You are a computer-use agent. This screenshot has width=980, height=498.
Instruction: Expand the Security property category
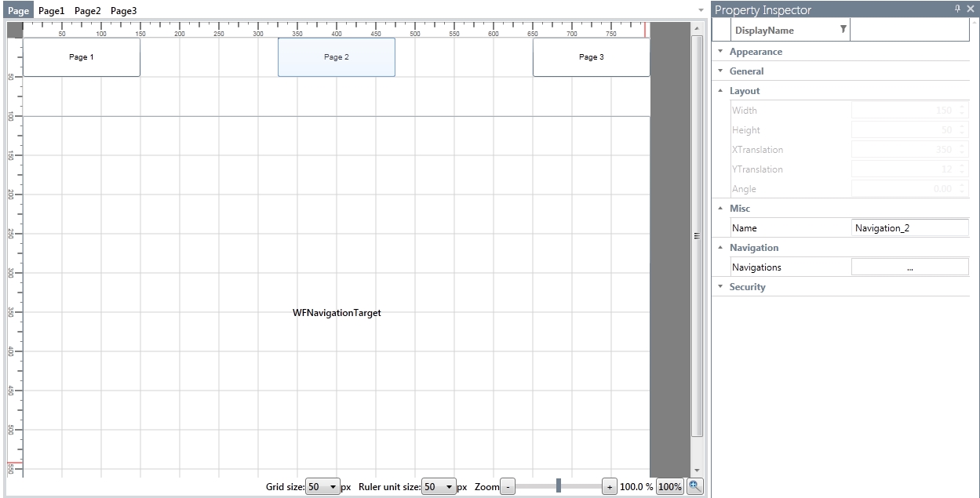coord(720,286)
